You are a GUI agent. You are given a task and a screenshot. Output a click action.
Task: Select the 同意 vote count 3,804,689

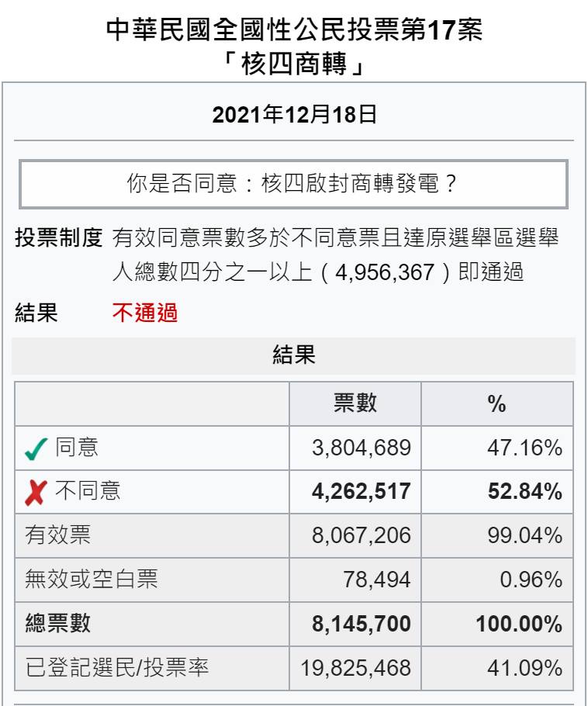[x=361, y=448]
